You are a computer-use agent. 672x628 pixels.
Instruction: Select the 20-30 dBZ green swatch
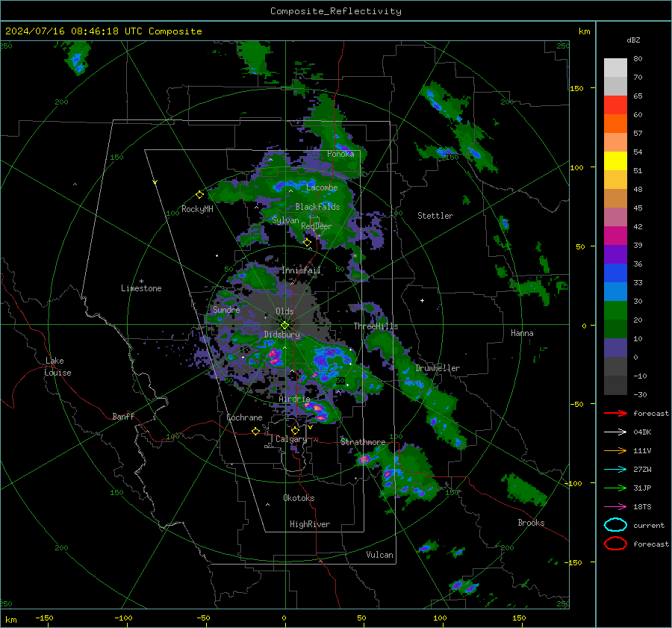pos(615,310)
